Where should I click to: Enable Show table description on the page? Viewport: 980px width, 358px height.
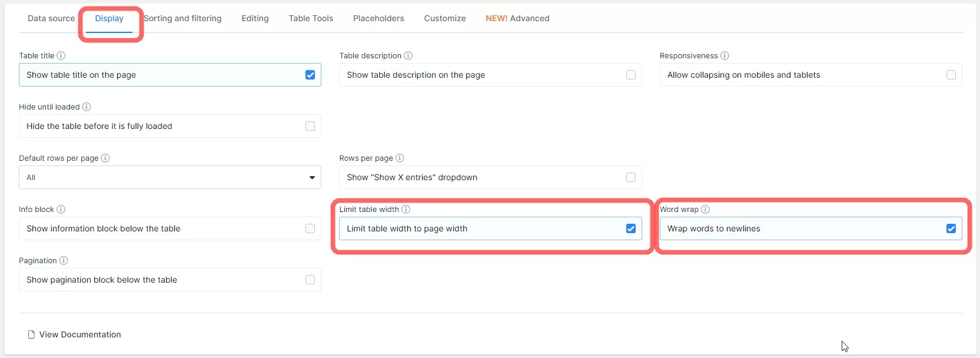click(x=630, y=75)
